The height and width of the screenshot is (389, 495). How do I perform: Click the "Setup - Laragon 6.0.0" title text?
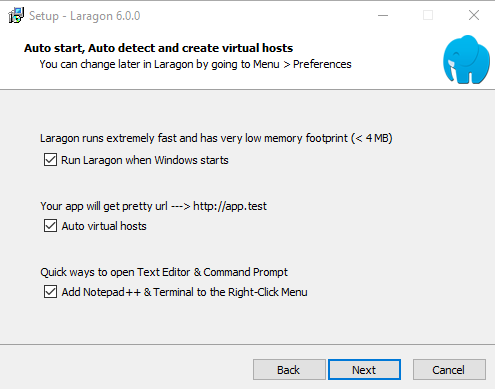(85, 16)
